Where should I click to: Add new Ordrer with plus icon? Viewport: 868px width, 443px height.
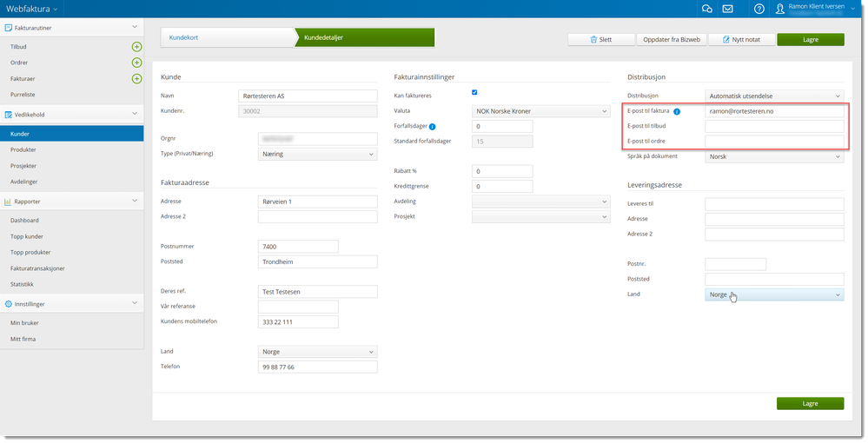[x=136, y=63]
